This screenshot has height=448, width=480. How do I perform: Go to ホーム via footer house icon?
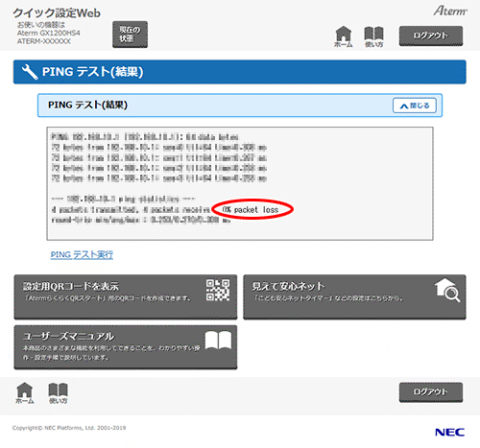click(x=25, y=393)
